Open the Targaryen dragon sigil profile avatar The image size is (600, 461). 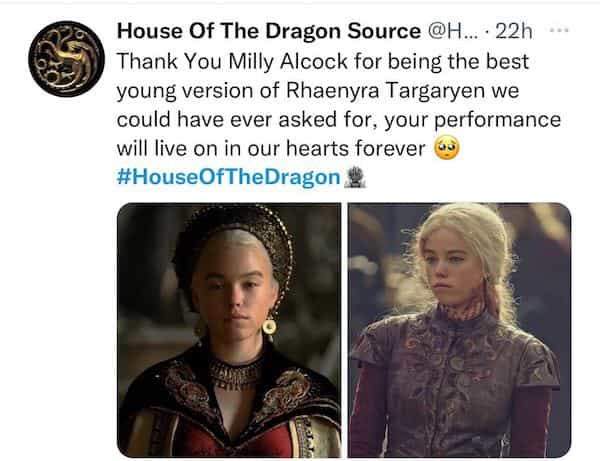click(x=66, y=59)
